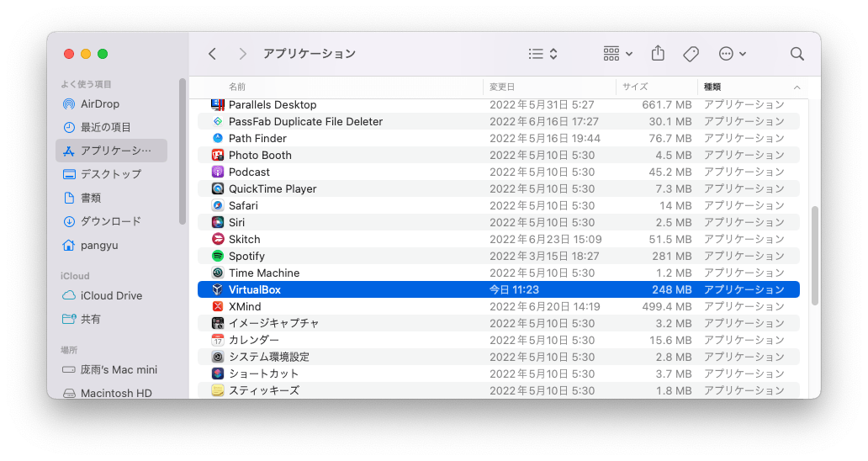The height and width of the screenshot is (461, 868).
Task: Toggle sort direction arrow on 種類 column
Action: pos(797,87)
